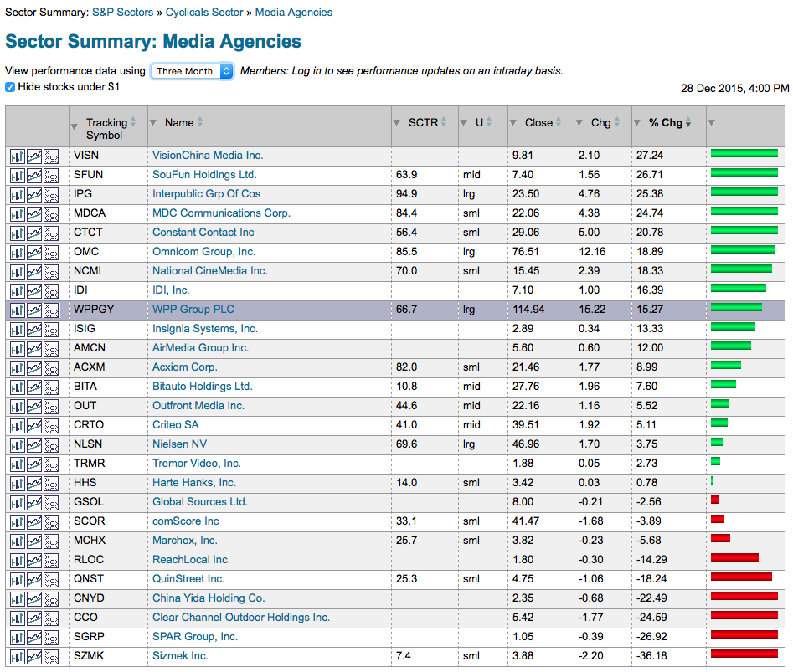Click the bar chart icon for ISIG
Viewport: 793px width, 672px height.
(18, 330)
